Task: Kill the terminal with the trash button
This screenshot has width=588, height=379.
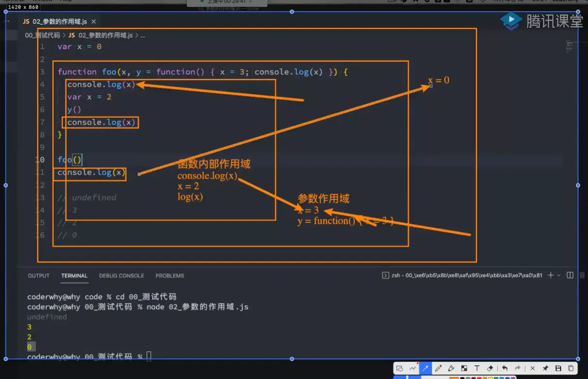Action: point(583,275)
